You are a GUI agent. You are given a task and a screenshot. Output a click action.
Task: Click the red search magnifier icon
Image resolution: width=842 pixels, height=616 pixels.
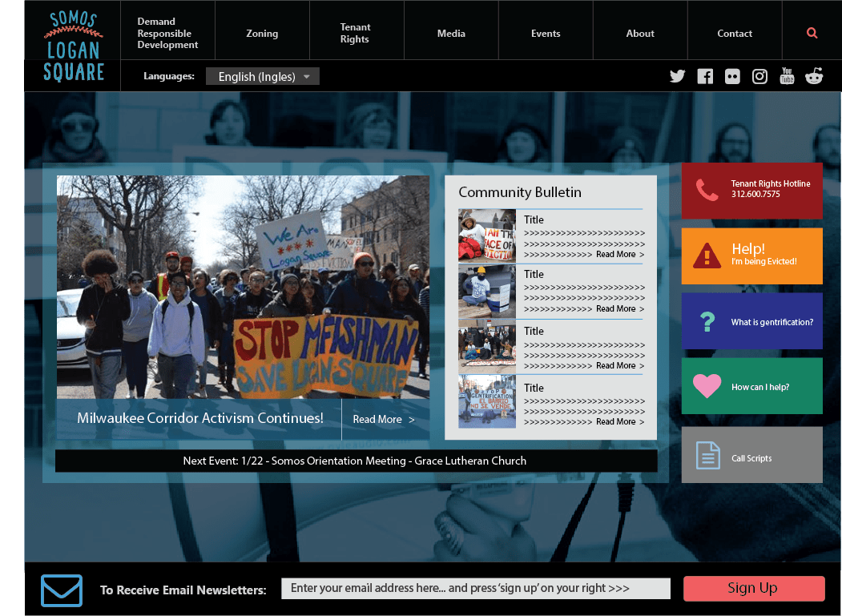click(x=812, y=33)
